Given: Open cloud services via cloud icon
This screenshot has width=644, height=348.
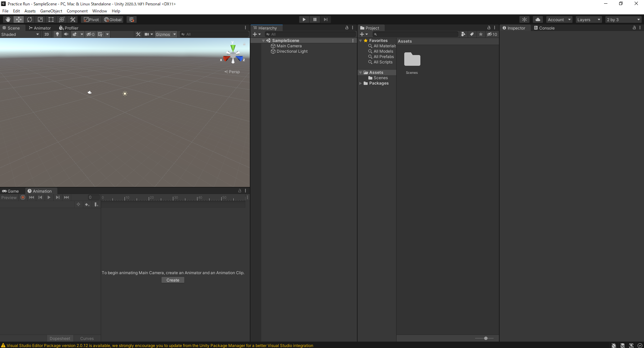Looking at the screenshot, I should [x=538, y=19].
